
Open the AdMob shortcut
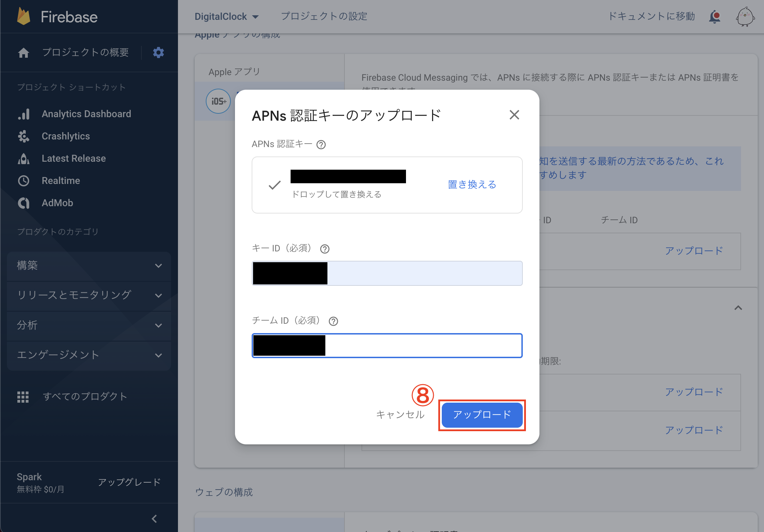point(57,203)
